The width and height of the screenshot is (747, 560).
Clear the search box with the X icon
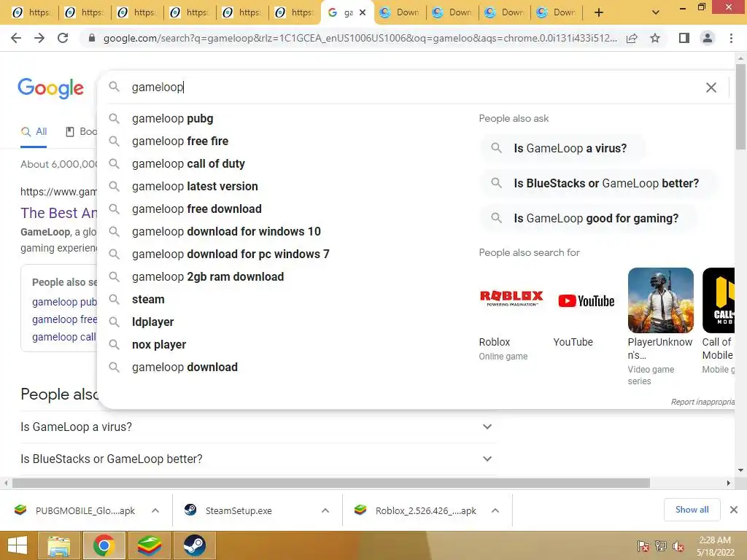click(x=711, y=87)
